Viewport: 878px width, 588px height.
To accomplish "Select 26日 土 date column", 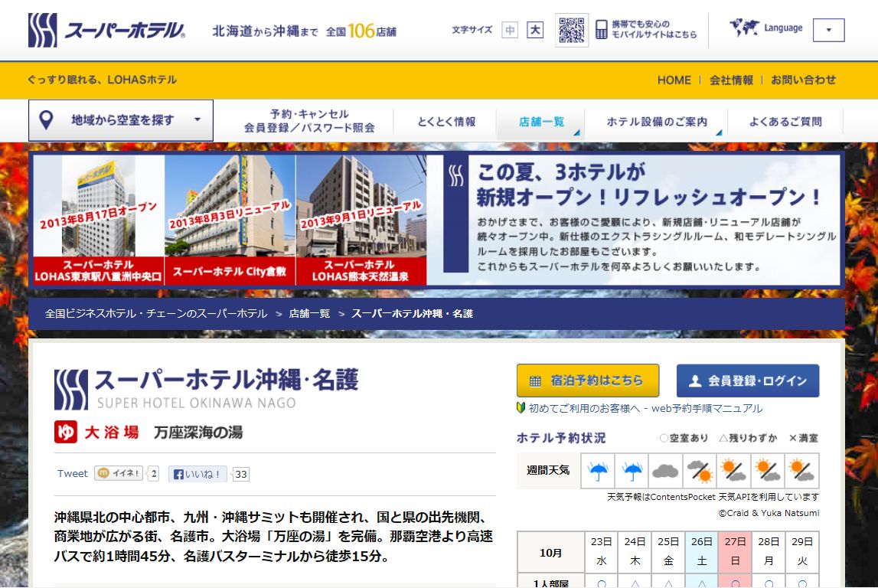I will pos(702,551).
